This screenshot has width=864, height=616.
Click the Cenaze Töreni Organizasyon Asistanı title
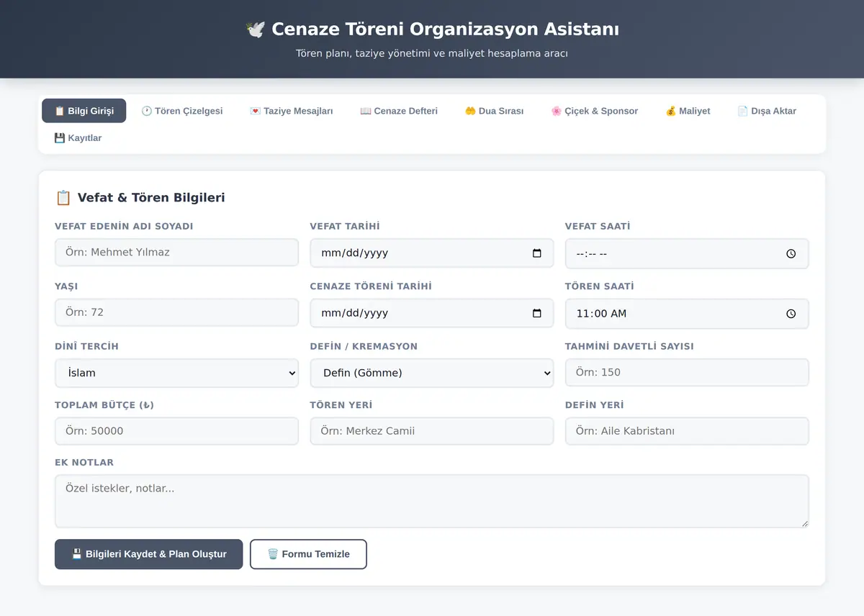pyautogui.click(x=432, y=30)
